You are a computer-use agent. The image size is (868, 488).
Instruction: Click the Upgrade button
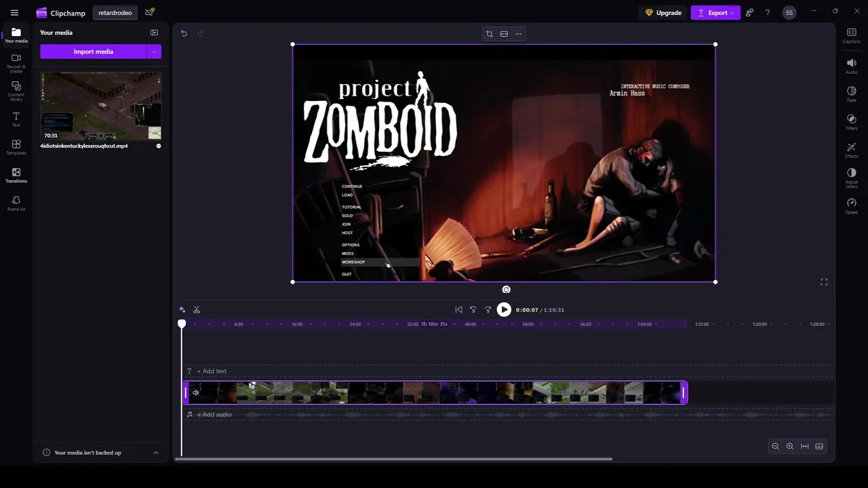663,13
